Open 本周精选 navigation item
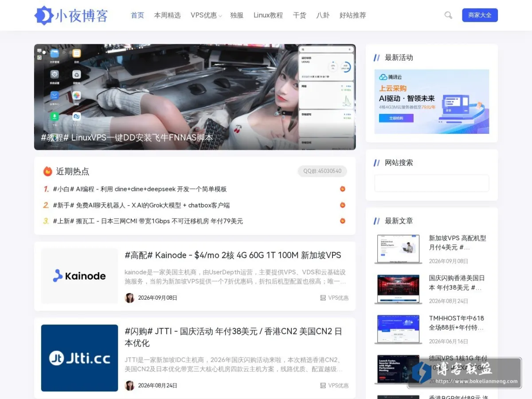This screenshot has height=399, width=532. (x=168, y=15)
